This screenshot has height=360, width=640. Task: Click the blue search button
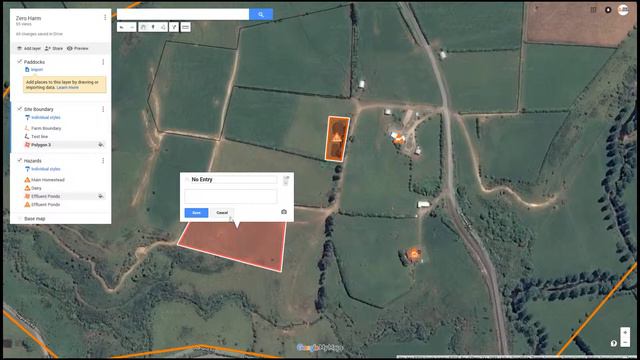261,14
